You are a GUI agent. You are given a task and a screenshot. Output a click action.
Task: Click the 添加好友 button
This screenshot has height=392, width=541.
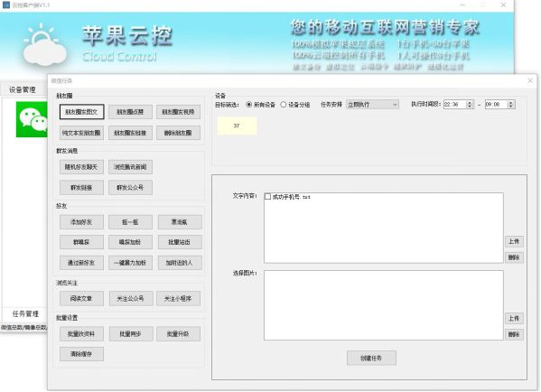tap(82, 222)
